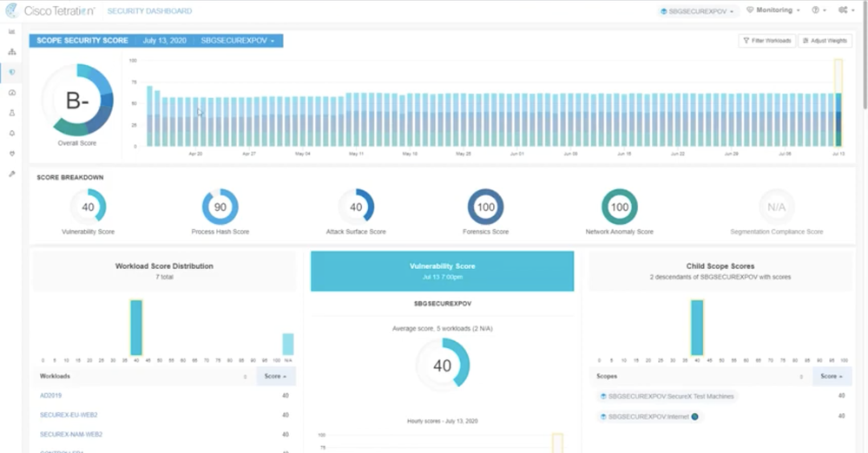
Task: Open the settings gears menu
Action: (845, 10)
